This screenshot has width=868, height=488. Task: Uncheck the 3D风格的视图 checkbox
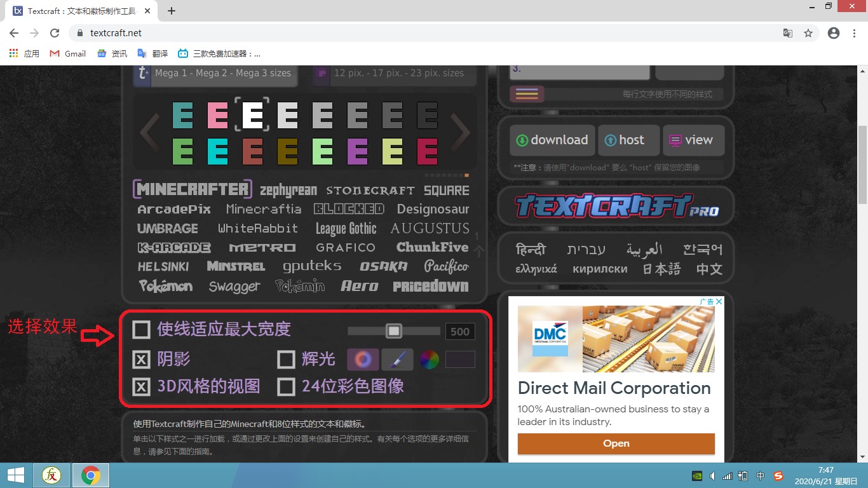(x=141, y=386)
